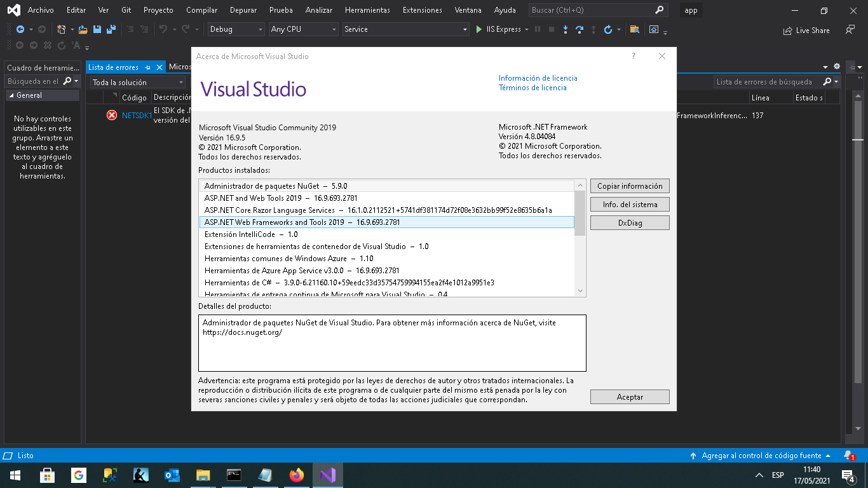
Task: Click the Live Share button
Action: pos(806,30)
